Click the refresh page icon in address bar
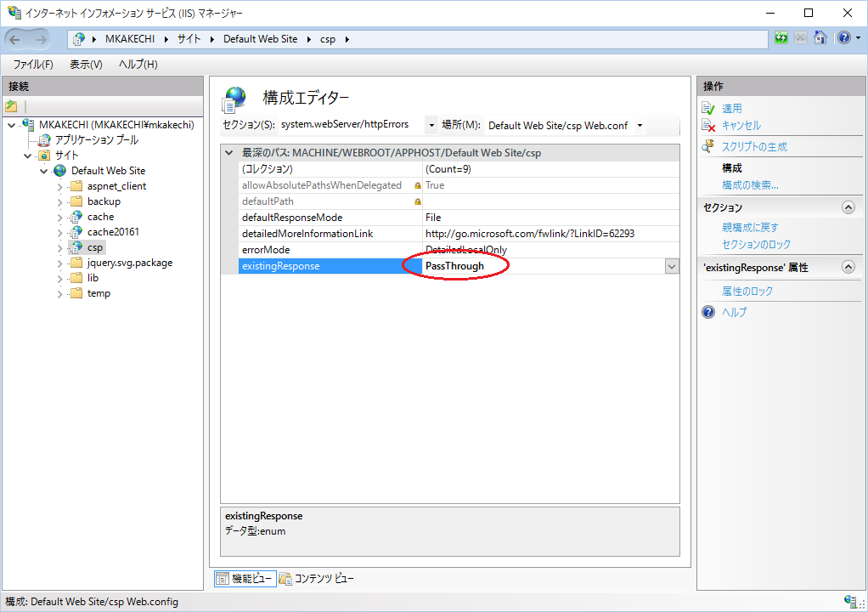Image resolution: width=868 pixels, height=612 pixels. (x=781, y=38)
